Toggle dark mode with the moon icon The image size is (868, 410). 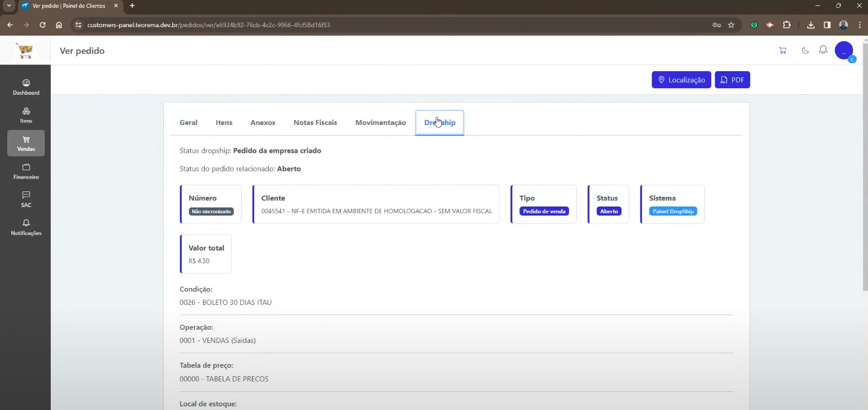(805, 51)
